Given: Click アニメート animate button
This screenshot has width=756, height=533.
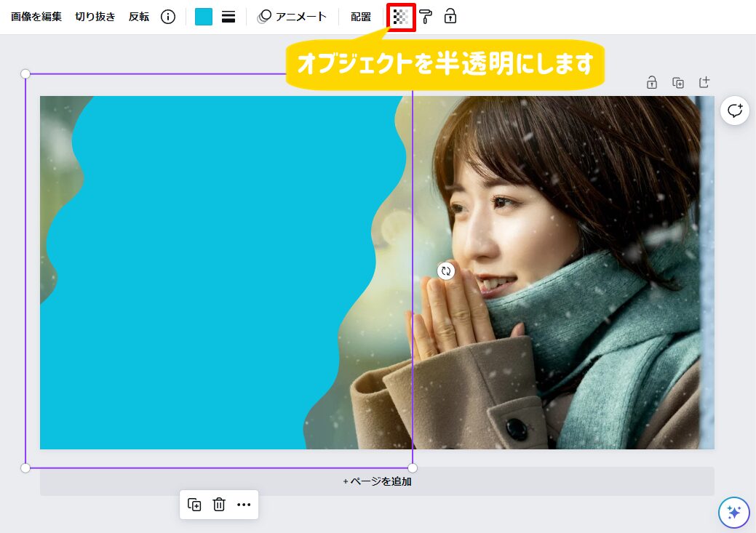Looking at the screenshot, I should tap(293, 17).
